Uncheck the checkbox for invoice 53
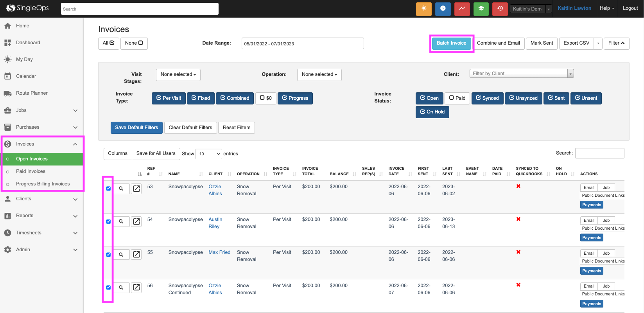The width and height of the screenshot is (644, 313). coord(108,189)
